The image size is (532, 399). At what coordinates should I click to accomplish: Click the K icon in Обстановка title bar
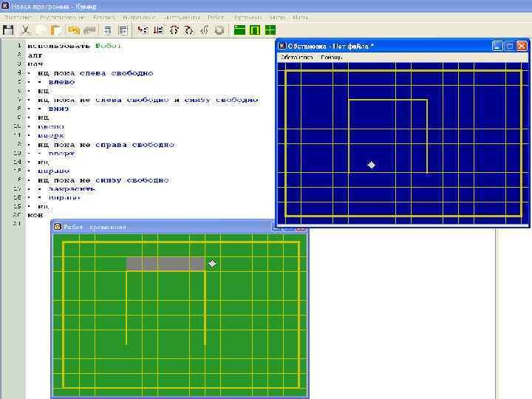[x=282, y=46]
